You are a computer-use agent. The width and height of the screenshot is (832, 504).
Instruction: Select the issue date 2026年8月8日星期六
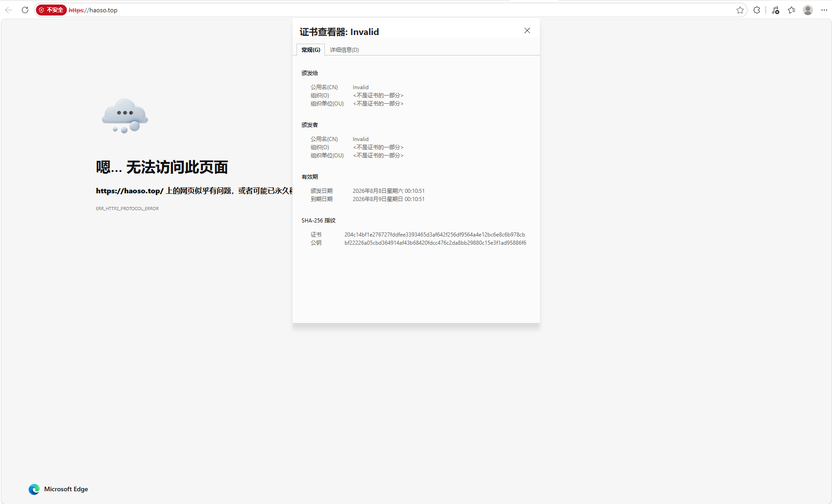[388, 191]
